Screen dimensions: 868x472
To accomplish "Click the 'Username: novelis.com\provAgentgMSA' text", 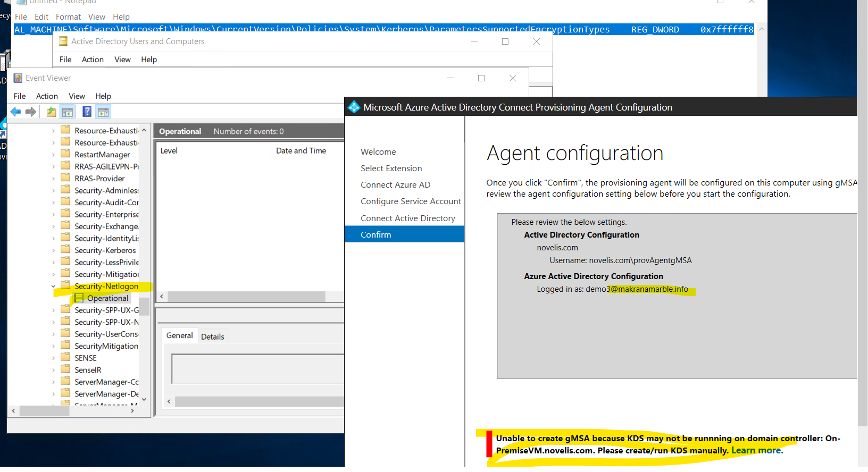I will [621, 260].
